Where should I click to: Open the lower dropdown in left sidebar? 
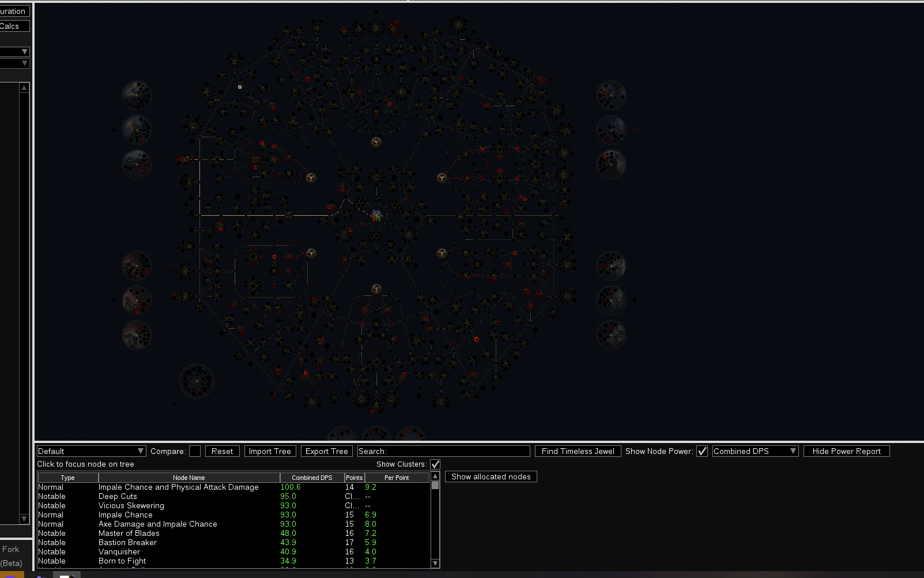pyautogui.click(x=14, y=63)
